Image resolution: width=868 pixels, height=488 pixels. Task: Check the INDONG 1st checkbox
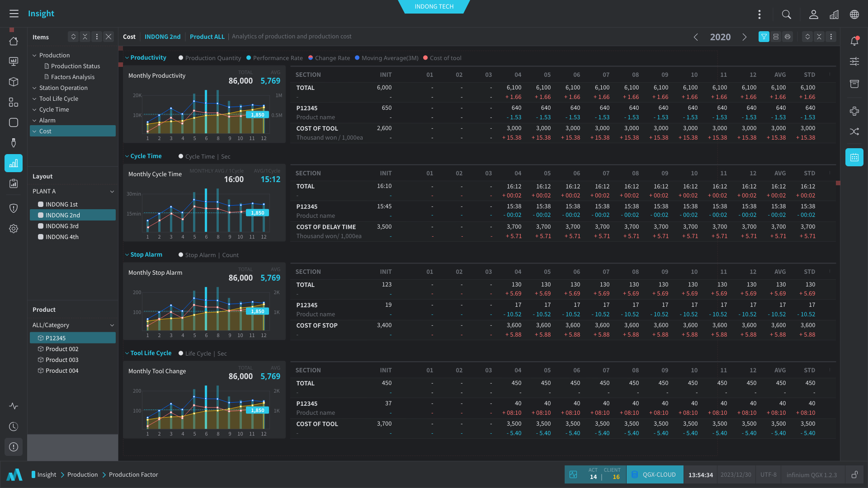[41, 204]
